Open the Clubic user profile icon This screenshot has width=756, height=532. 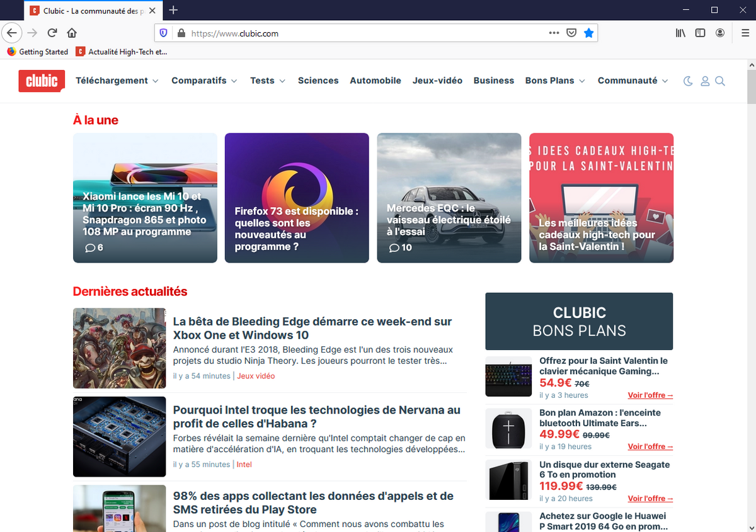[705, 81]
